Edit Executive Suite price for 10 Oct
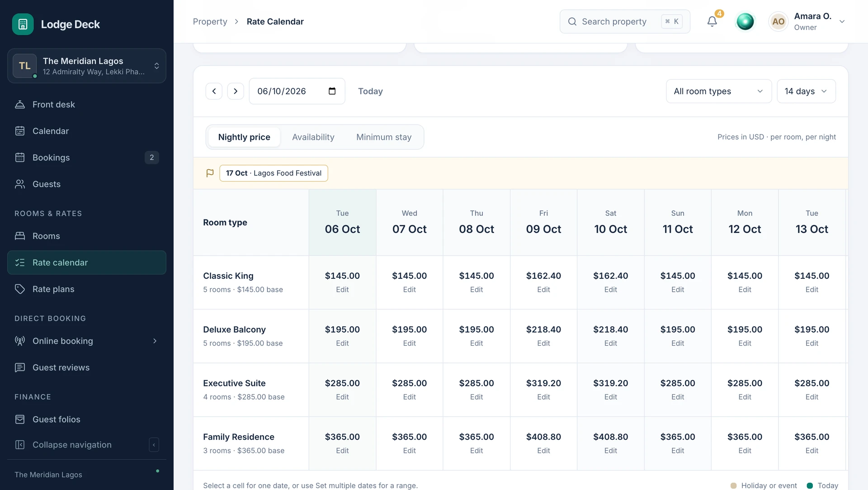Viewport: 868px width, 490px height. pyautogui.click(x=610, y=397)
